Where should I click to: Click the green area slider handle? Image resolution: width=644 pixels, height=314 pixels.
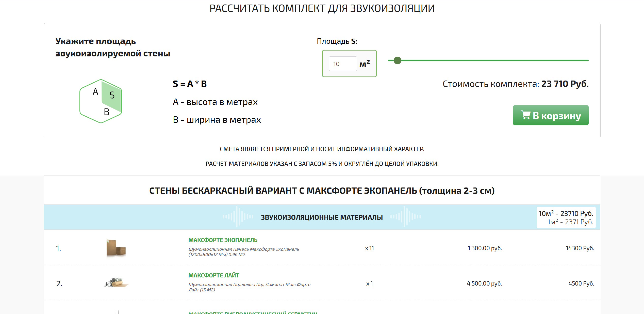pyautogui.click(x=397, y=60)
